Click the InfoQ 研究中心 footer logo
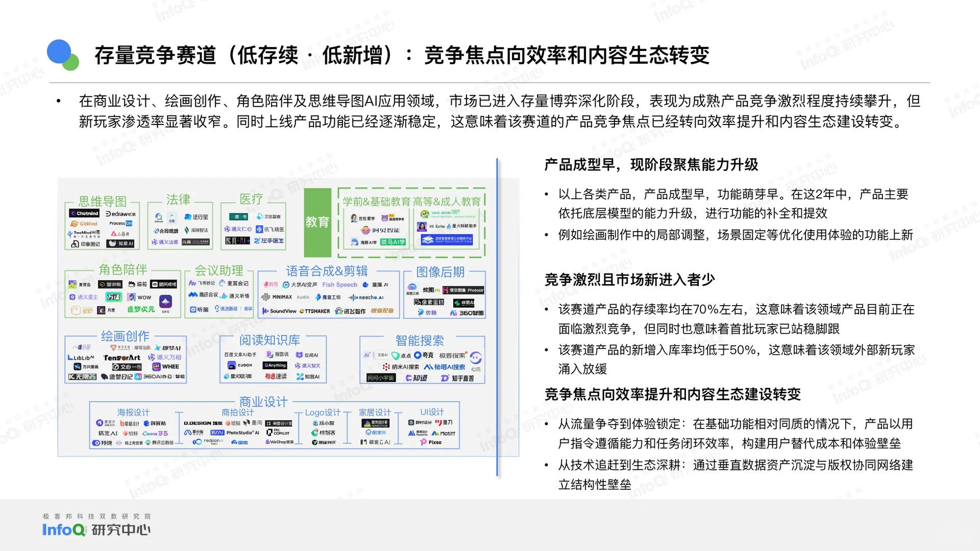Viewport: 980px width, 551px height. coord(96,525)
